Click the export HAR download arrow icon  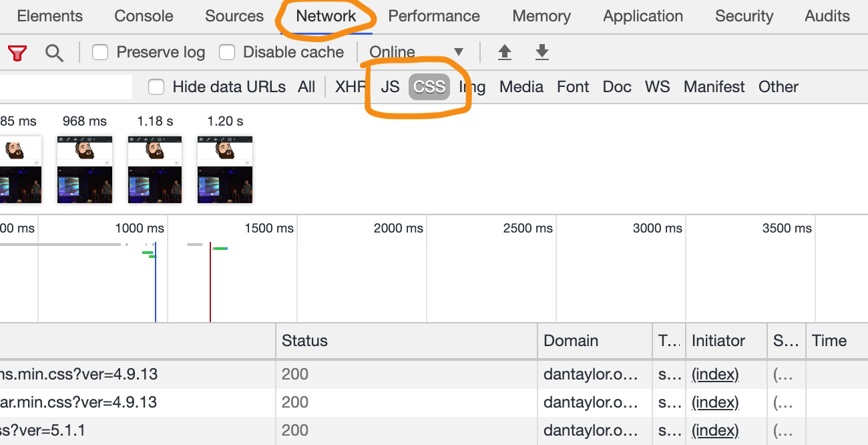coord(542,52)
